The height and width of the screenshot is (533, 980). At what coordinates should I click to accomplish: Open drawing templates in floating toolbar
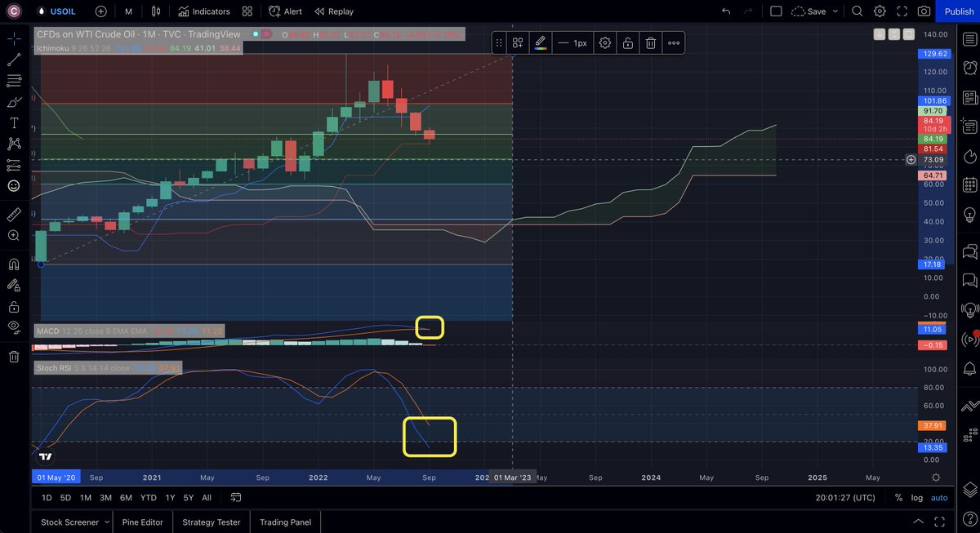click(518, 42)
